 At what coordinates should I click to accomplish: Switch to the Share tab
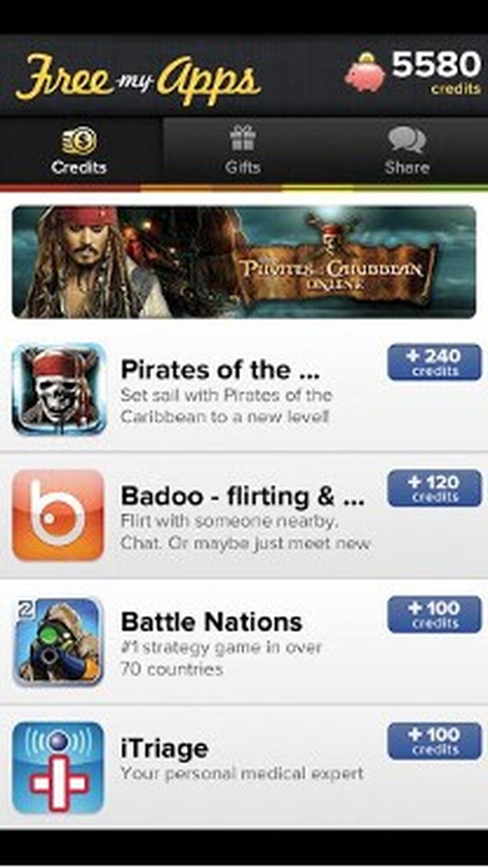pyautogui.click(x=407, y=150)
